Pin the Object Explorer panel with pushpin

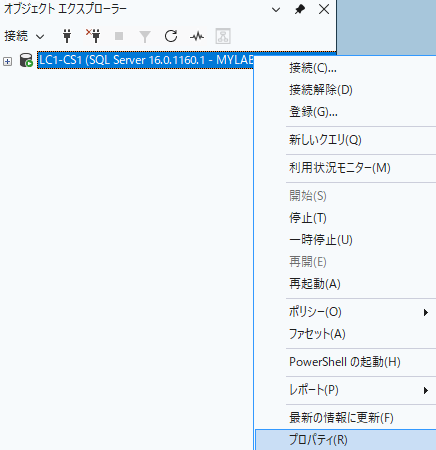[x=300, y=10]
